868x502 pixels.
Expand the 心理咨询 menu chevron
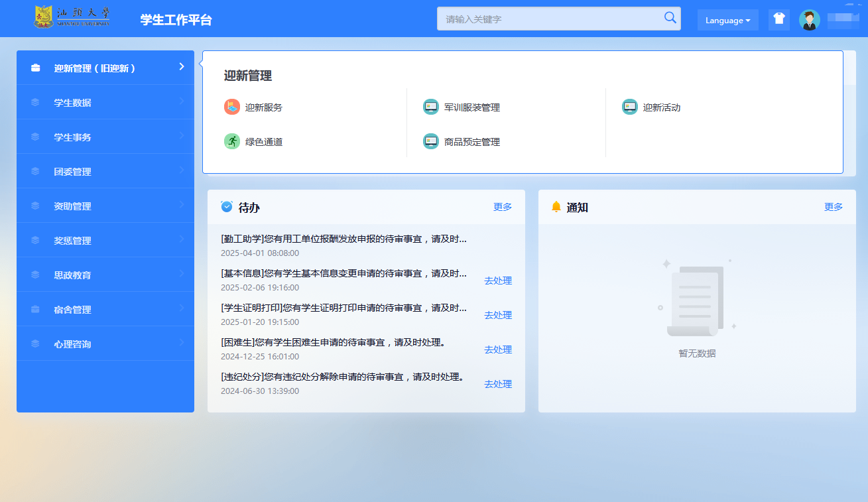point(182,342)
